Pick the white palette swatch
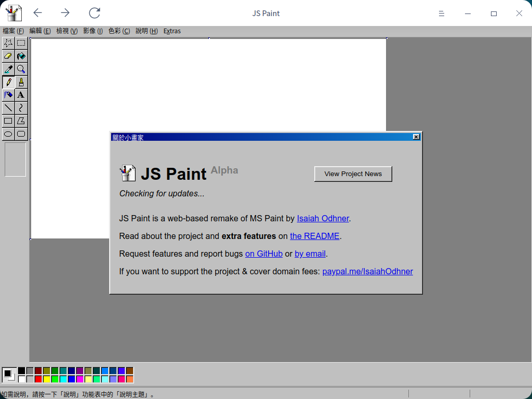Image resolution: width=532 pixels, height=399 pixels. coord(22,379)
